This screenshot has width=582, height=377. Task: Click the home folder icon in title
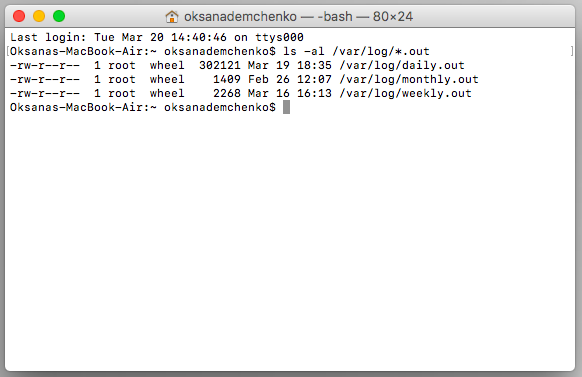pyautogui.click(x=172, y=17)
